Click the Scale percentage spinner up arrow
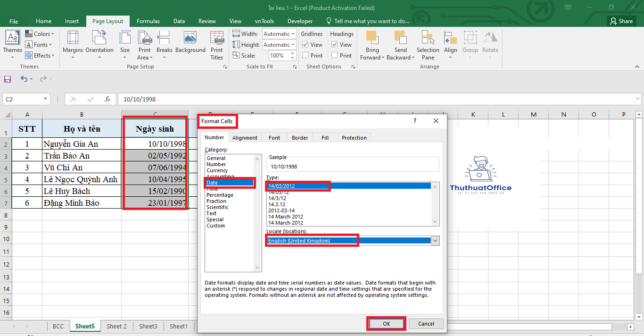 point(293,53)
